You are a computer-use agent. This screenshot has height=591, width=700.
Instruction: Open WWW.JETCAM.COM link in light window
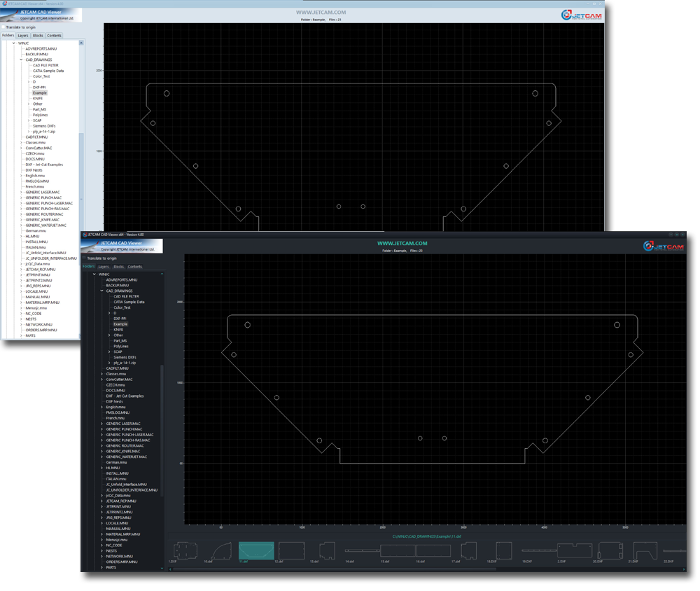(321, 13)
